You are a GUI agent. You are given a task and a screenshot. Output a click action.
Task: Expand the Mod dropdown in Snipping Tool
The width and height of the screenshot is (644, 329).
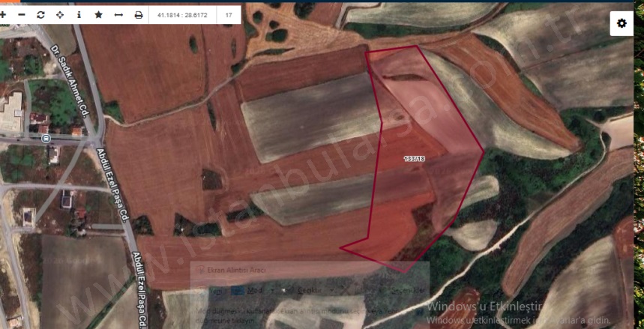271,290
